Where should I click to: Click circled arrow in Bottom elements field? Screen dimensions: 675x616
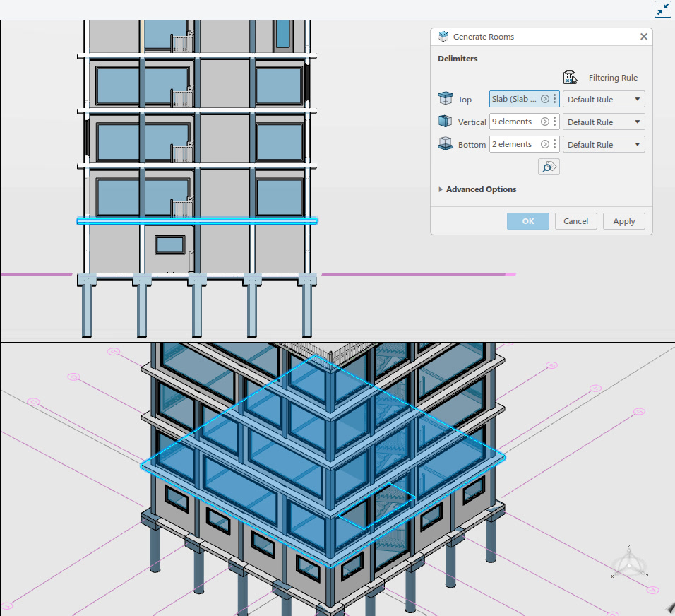tap(545, 144)
